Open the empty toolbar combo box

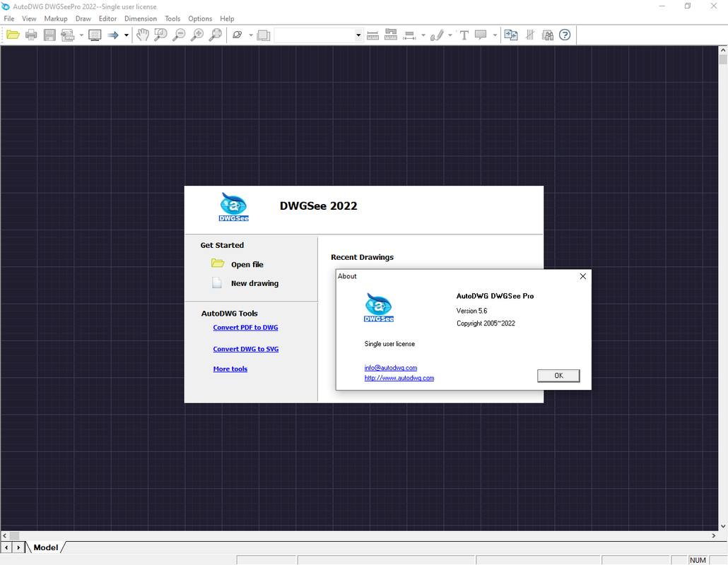click(x=318, y=35)
